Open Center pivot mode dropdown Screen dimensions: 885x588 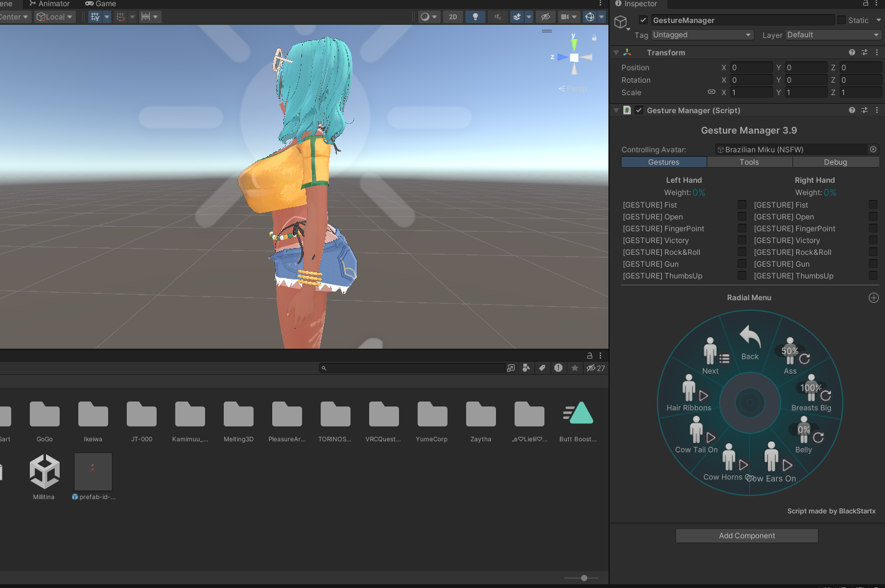[x=15, y=17]
